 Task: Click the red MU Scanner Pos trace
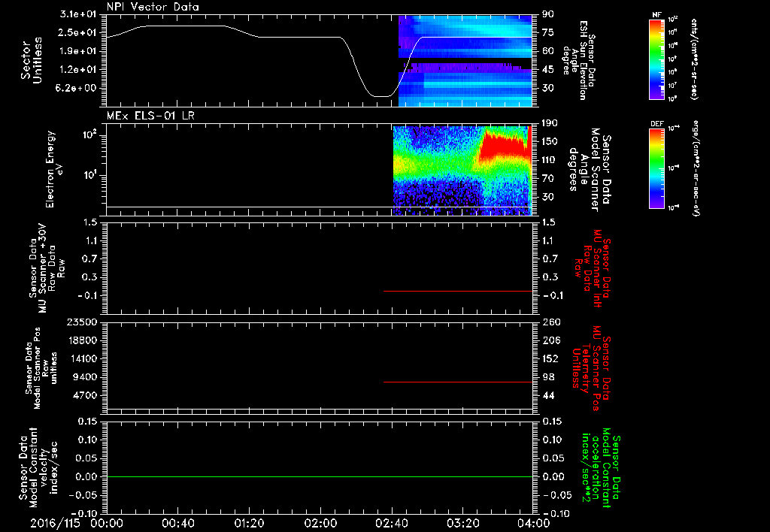click(458, 382)
